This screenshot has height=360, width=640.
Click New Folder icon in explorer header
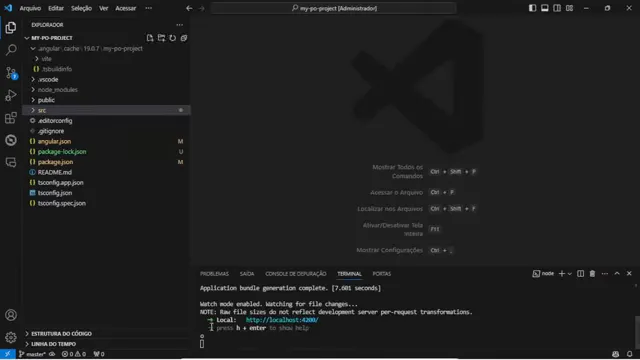(x=161, y=38)
